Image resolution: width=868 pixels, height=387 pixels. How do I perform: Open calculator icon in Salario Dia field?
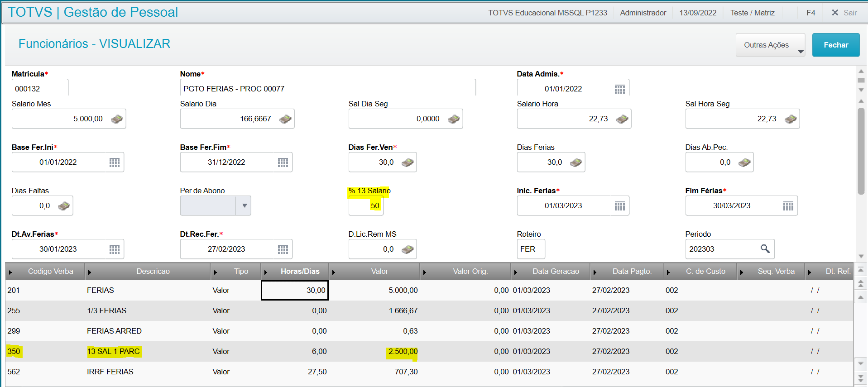coord(285,119)
